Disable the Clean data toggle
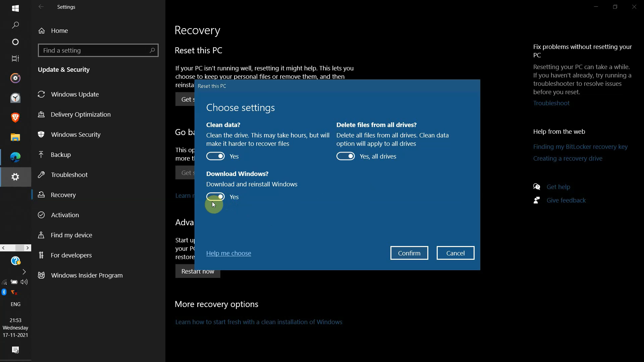Viewport: 644px width, 362px height. 216,156
